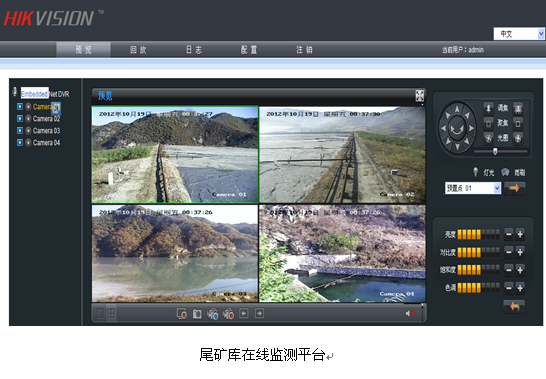Select the Camera 04 video pane
The width and height of the screenshot is (546, 379).
pyautogui.click(x=342, y=253)
